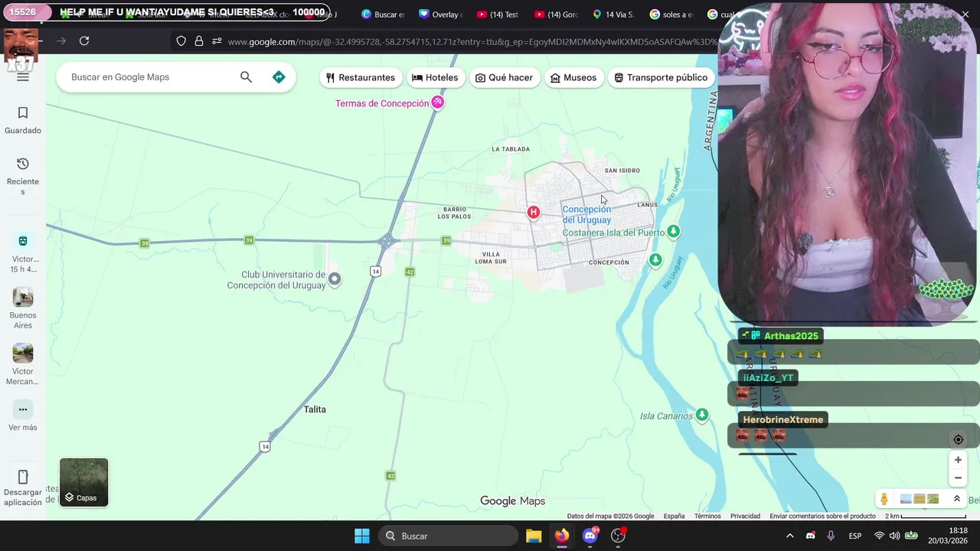Go forward in browser history

(x=61, y=41)
